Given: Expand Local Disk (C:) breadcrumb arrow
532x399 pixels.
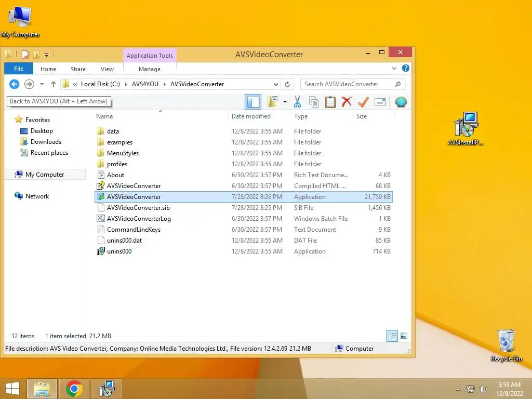Looking at the screenshot, I should click(126, 84).
